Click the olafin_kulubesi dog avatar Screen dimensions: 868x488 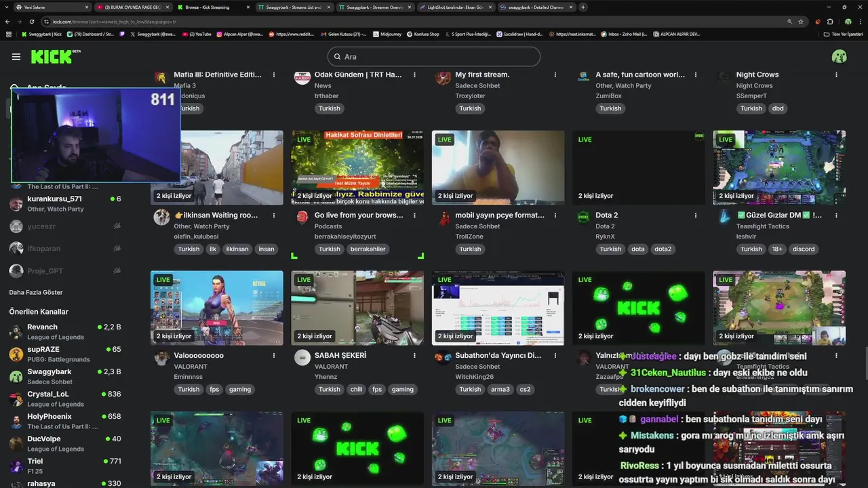[161, 217]
